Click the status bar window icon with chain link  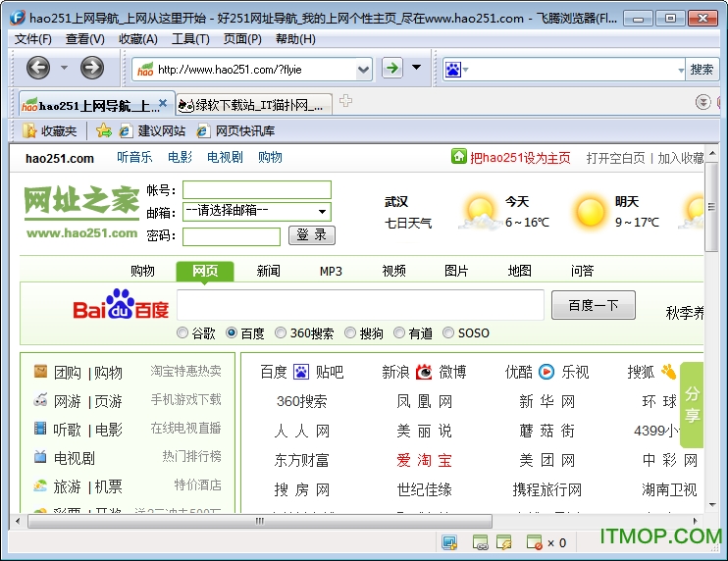[x=480, y=542]
